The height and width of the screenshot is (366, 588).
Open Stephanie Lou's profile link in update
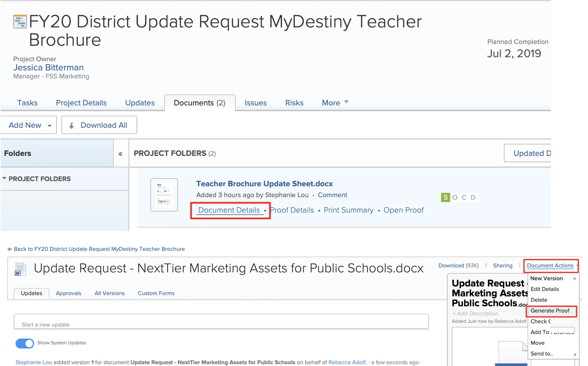tap(34, 362)
